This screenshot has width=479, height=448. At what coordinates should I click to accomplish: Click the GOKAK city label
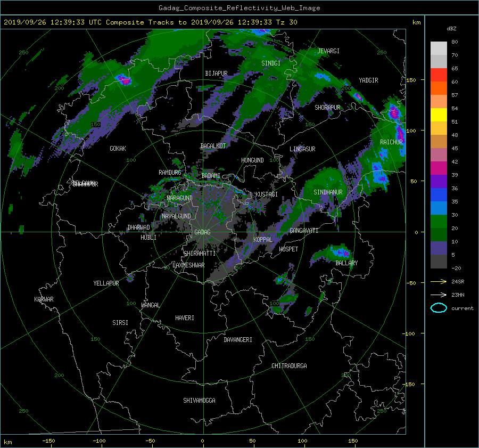click(x=118, y=148)
